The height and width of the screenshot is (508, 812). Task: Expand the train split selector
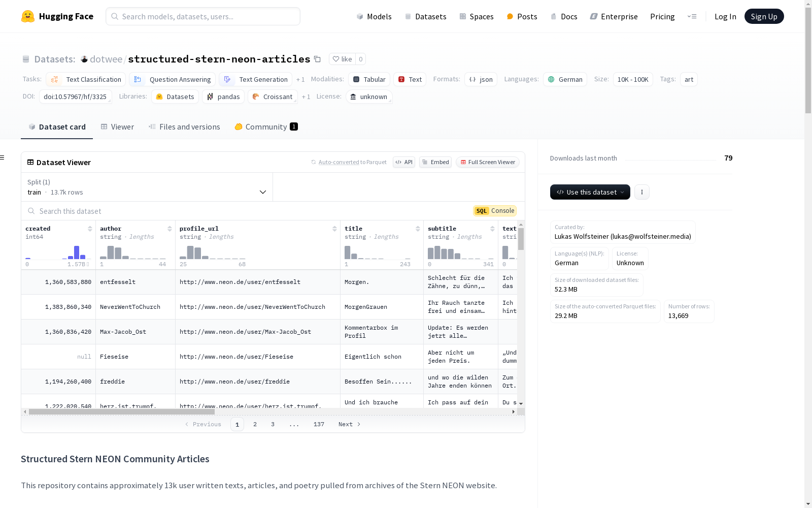tap(147, 187)
